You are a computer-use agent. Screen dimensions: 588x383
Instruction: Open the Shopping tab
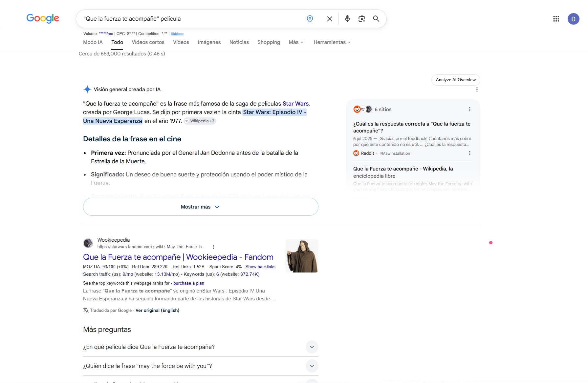tap(269, 42)
